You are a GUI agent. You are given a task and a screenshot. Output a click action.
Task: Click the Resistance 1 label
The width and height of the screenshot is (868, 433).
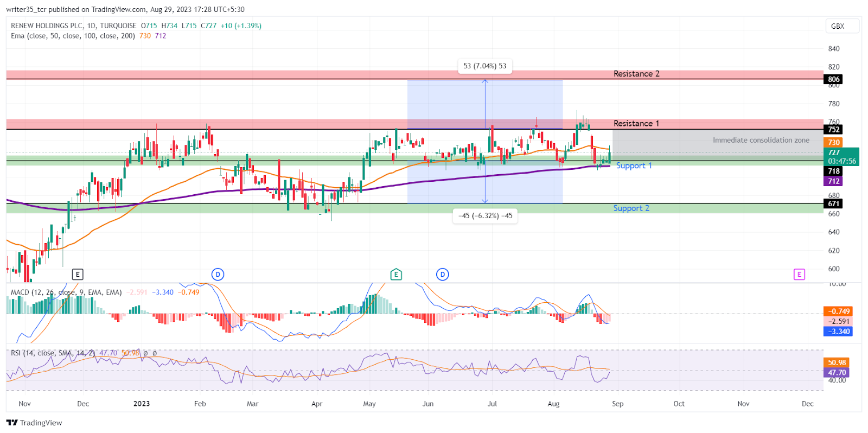(636, 124)
